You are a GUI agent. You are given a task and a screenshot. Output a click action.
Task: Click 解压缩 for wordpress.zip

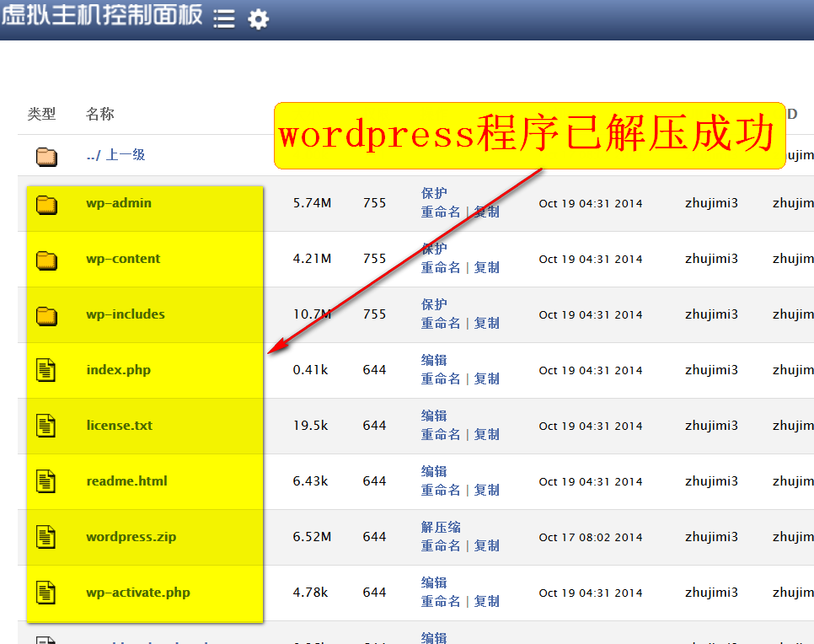(441, 527)
